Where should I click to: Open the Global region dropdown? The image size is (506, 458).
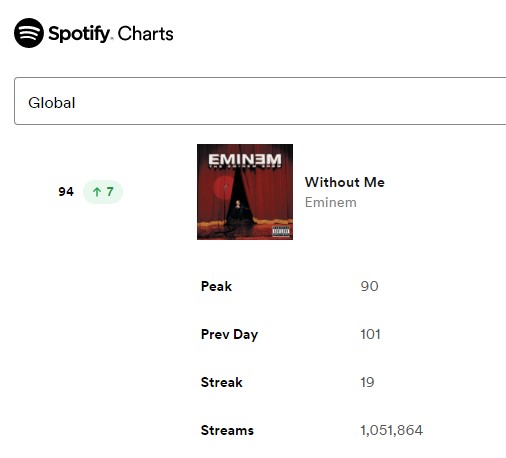260,101
